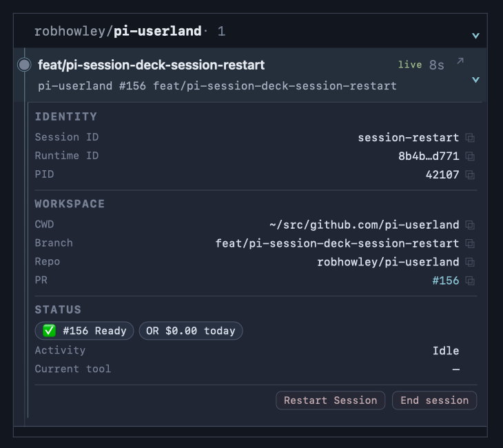
Task: Click the OR $0.00 today pill
Action: click(191, 331)
